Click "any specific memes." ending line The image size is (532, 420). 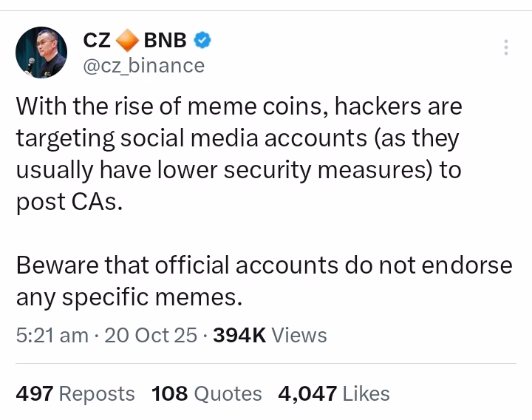(x=129, y=297)
